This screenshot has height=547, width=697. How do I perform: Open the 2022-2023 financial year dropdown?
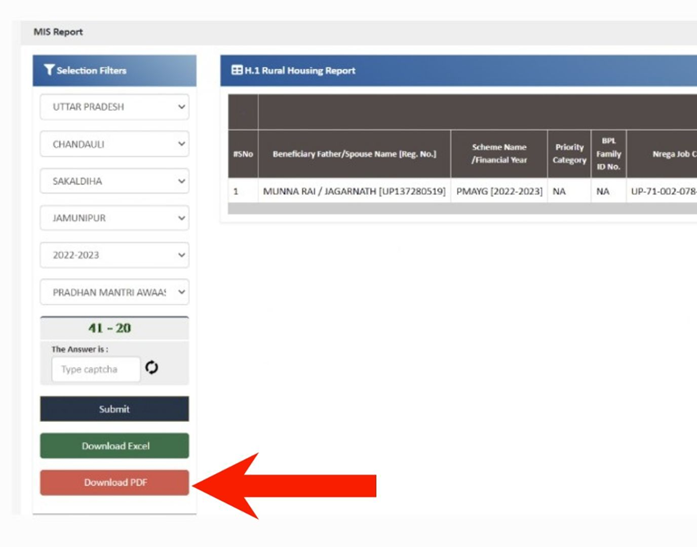click(x=114, y=255)
